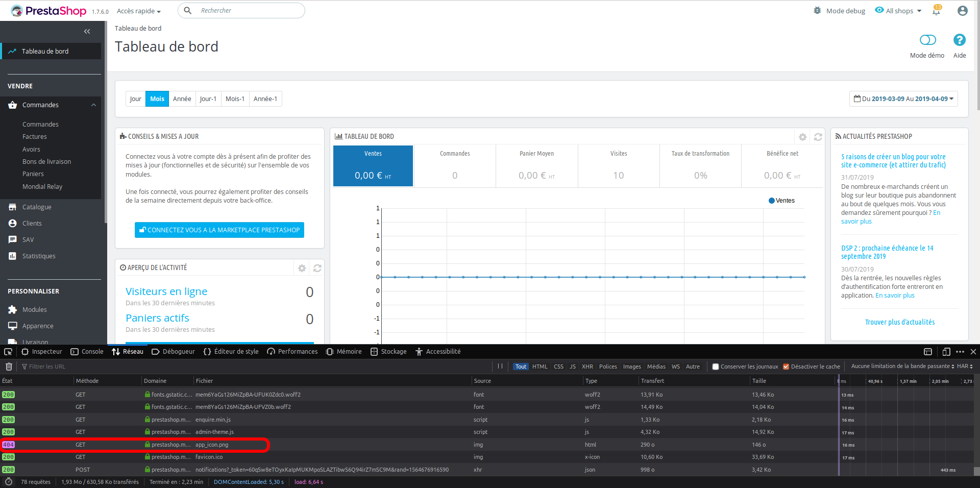Select the Ventes KPI tile
980x488 pixels.
coord(373,166)
